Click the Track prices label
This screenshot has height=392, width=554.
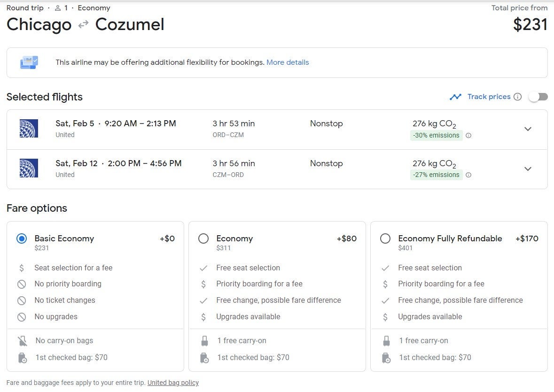click(489, 97)
